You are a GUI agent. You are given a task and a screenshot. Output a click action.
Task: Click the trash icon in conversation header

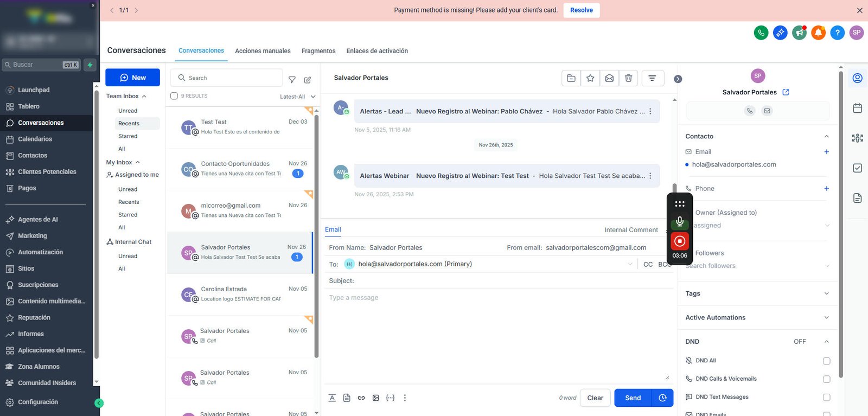coord(628,78)
